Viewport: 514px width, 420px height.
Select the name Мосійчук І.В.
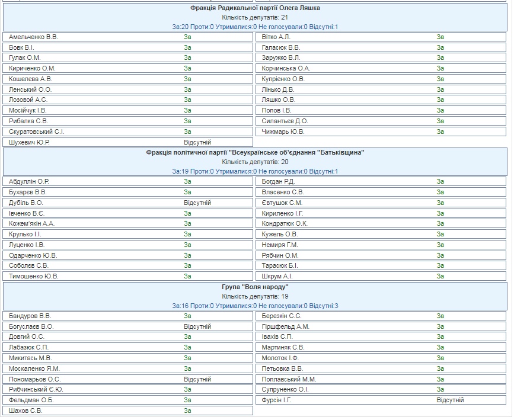point(27,110)
